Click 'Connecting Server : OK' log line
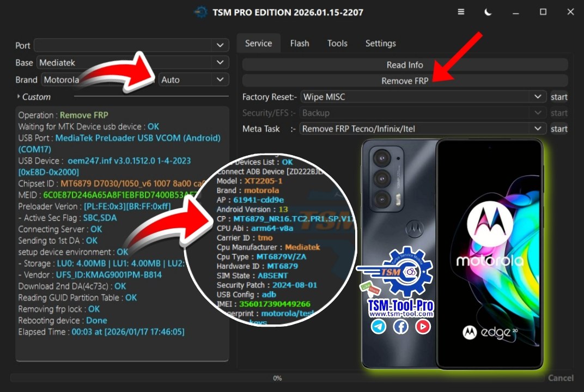Screen dimensions: 584x392 (x=60, y=229)
